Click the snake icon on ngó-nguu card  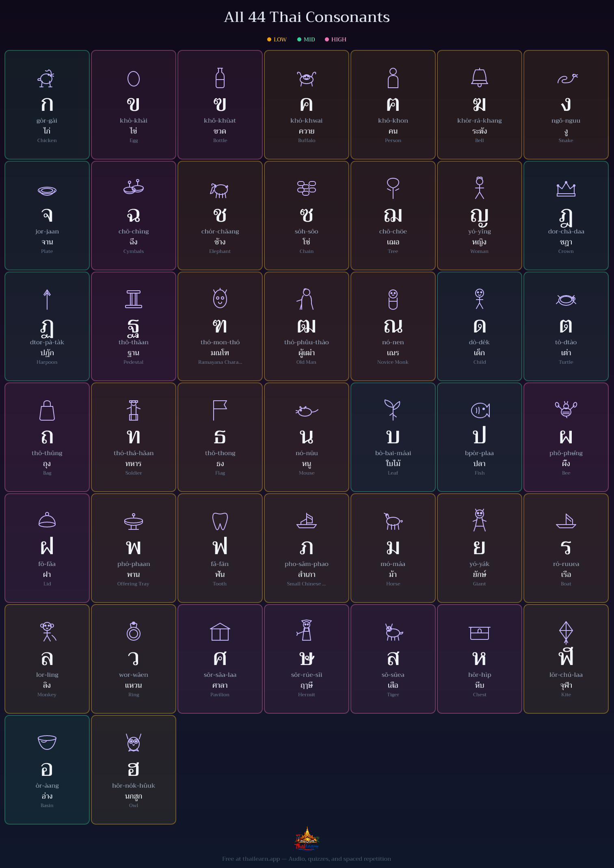566,78
